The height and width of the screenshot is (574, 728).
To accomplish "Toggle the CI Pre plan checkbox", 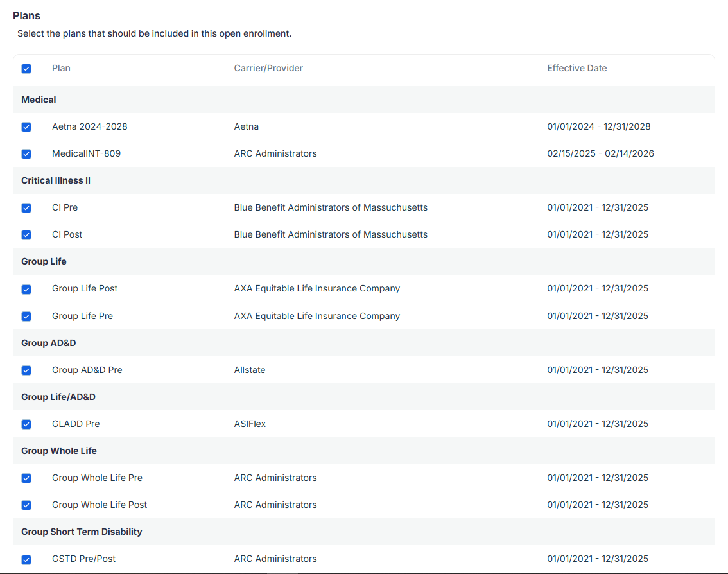I will [x=26, y=208].
